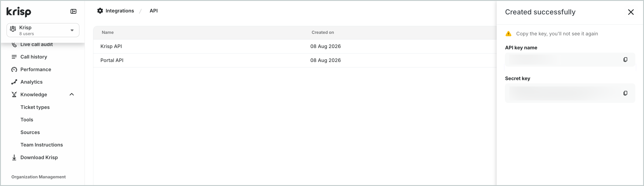The height and width of the screenshot is (186, 644).
Task: Open Ticket types under Knowledge
Action: pyautogui.click(x=35, y=107)
